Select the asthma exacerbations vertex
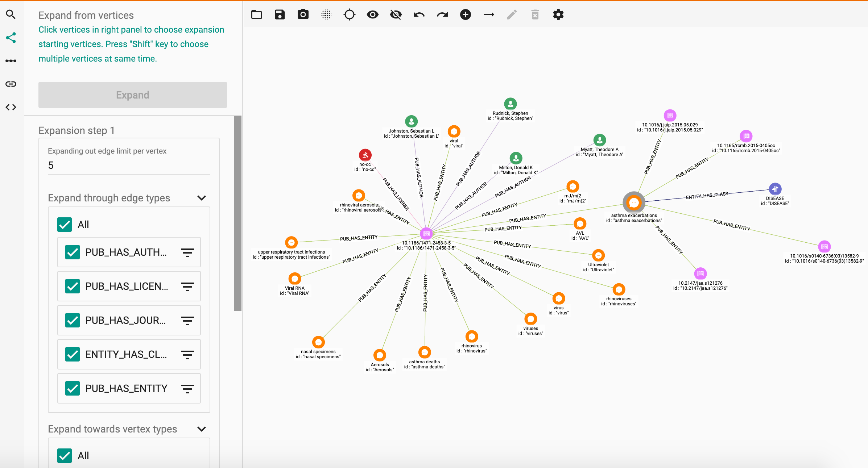This screenshot has width=868, height=468. pos(634,202)
